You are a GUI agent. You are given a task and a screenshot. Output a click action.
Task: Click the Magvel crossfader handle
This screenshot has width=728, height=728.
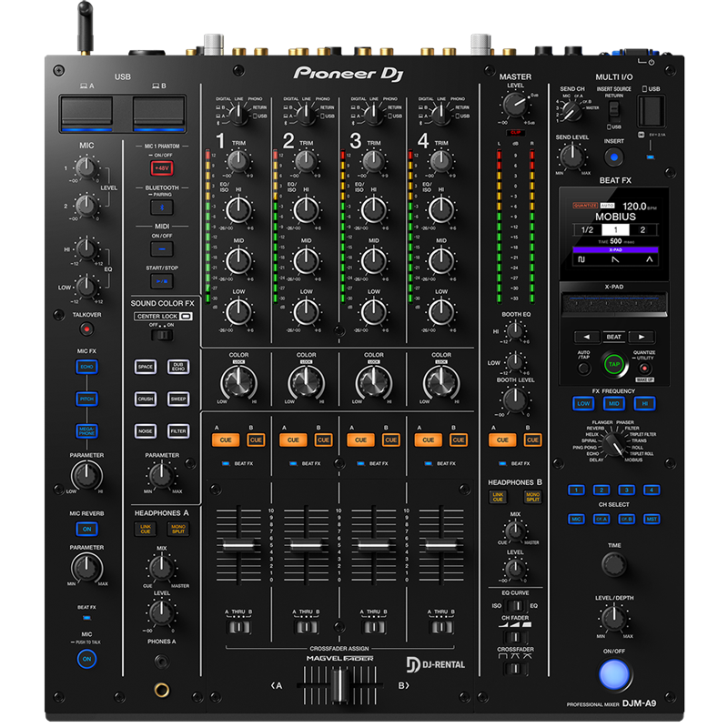tap(340, 685)
